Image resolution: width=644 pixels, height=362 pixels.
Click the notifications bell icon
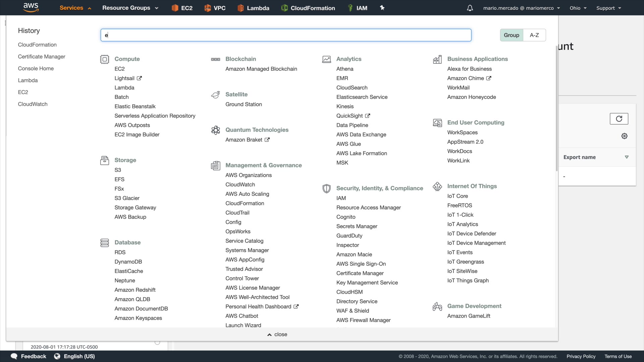click(470, 8)
